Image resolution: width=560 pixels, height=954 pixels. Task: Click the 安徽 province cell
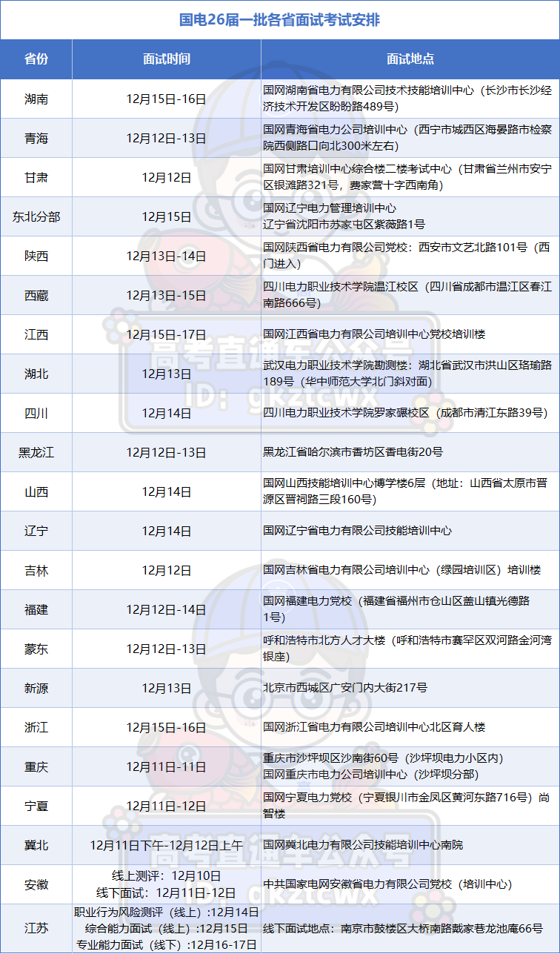click(36, 884)
